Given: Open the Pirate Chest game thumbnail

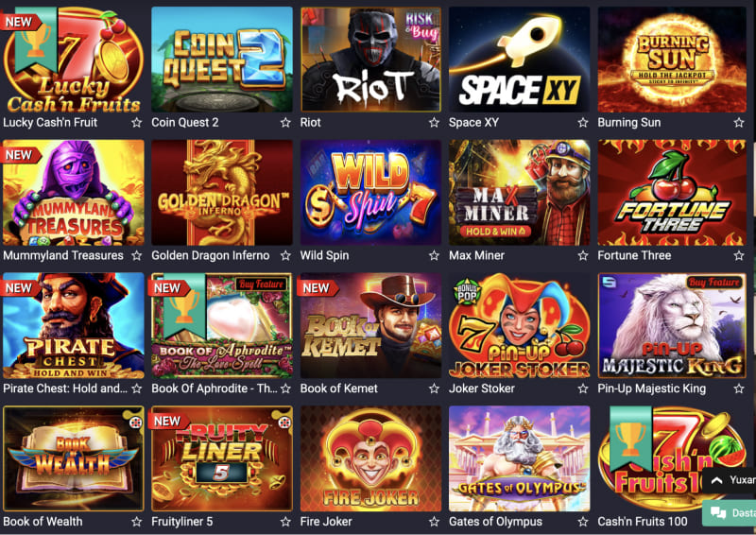Looking at the screenshot, I should (x=74, y=325).
